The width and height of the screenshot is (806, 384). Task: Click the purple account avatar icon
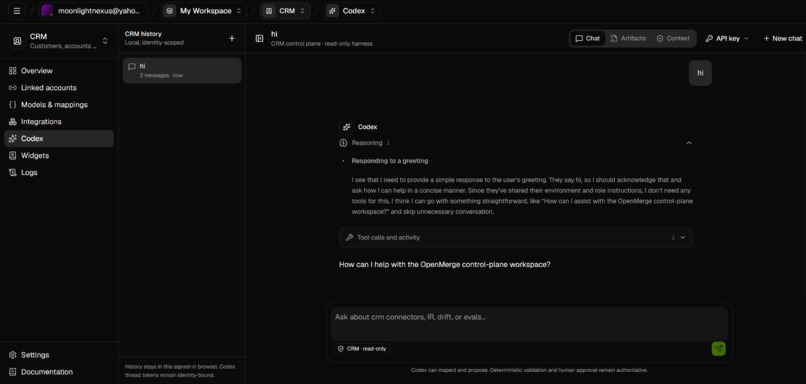pyautogui.click(x=47, y=11)
